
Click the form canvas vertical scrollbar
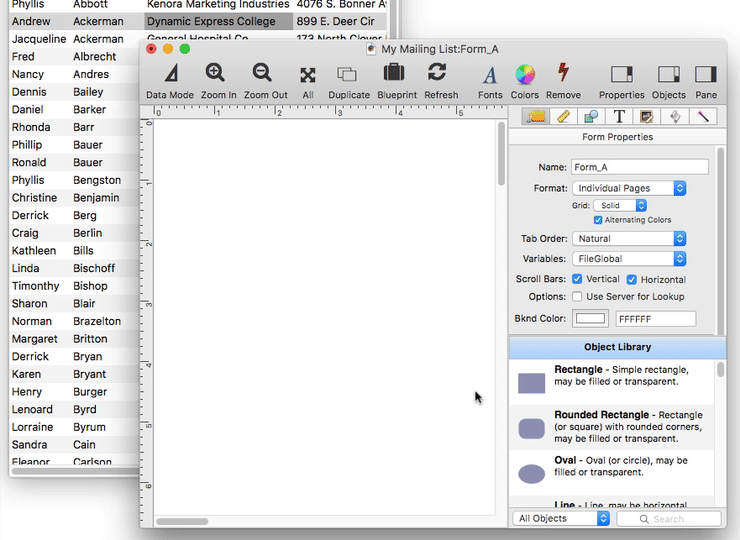click(x=501, y=153)
